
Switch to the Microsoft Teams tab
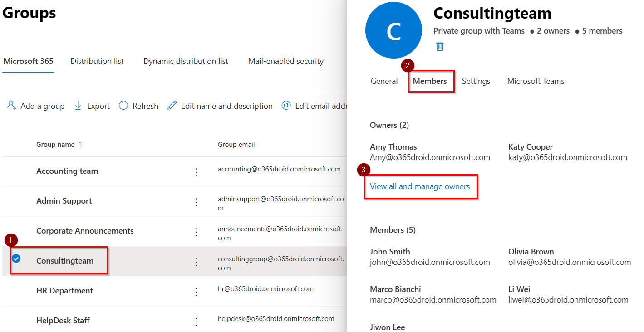536,81
